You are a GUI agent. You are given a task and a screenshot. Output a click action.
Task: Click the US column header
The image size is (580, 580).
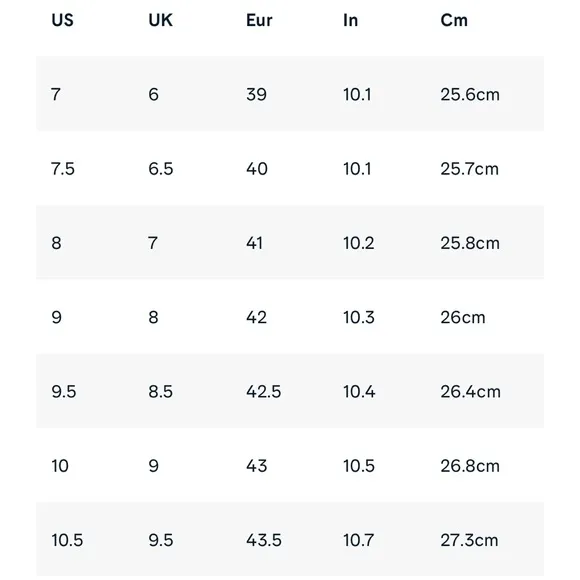click(63, 20)
